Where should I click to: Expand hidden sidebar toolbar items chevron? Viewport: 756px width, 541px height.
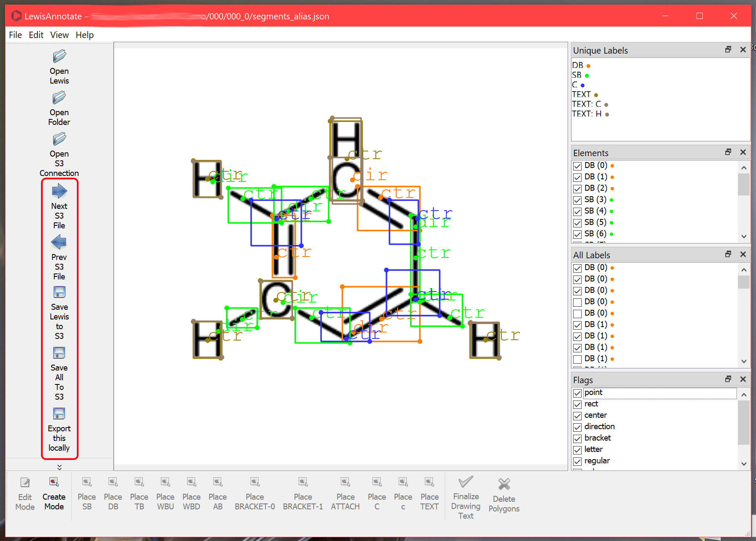click(x=60, y=467)
